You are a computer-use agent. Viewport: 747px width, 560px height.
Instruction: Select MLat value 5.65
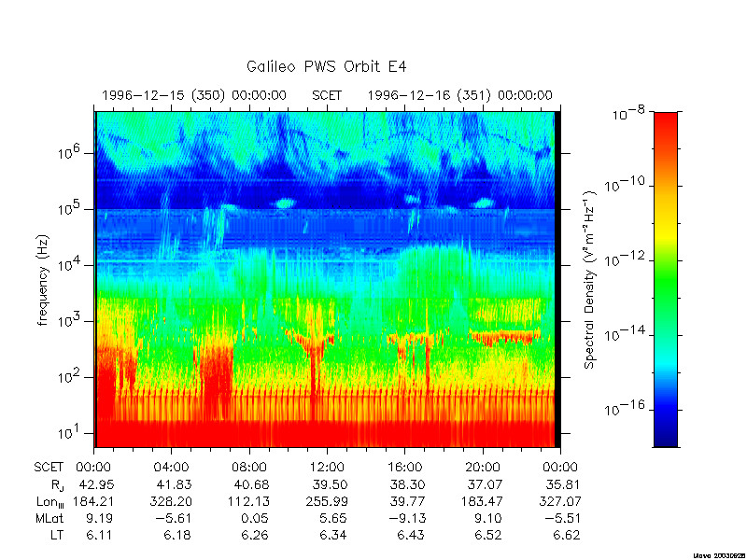tap(333, 518)
